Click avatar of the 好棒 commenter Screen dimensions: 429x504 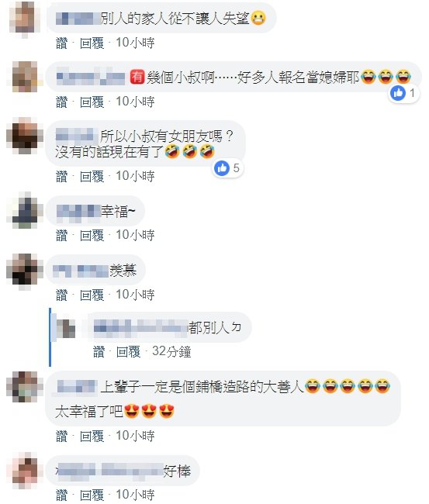pyautogui.click(x=25, y=471)
